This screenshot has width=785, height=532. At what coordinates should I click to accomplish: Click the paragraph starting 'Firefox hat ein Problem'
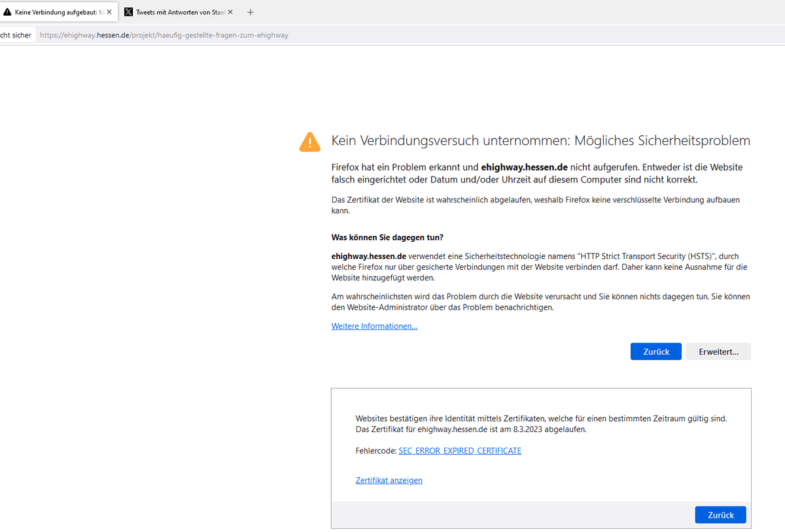537,173
